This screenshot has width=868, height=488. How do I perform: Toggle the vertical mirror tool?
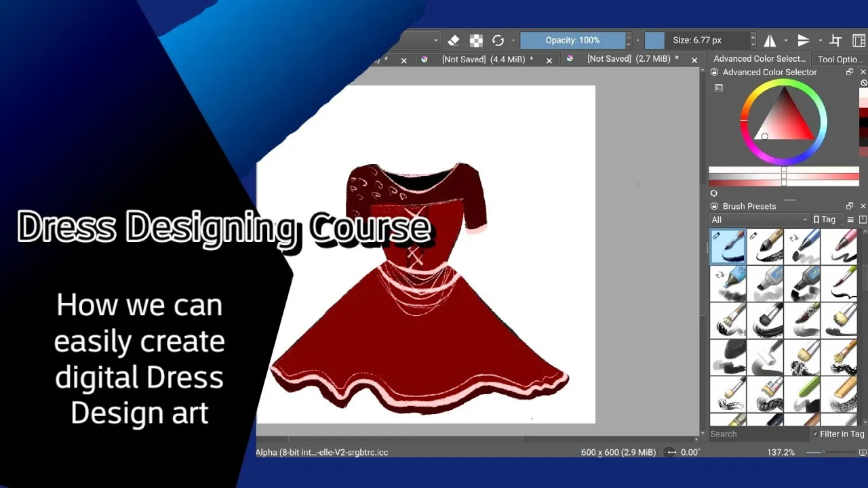click(804, 41)
